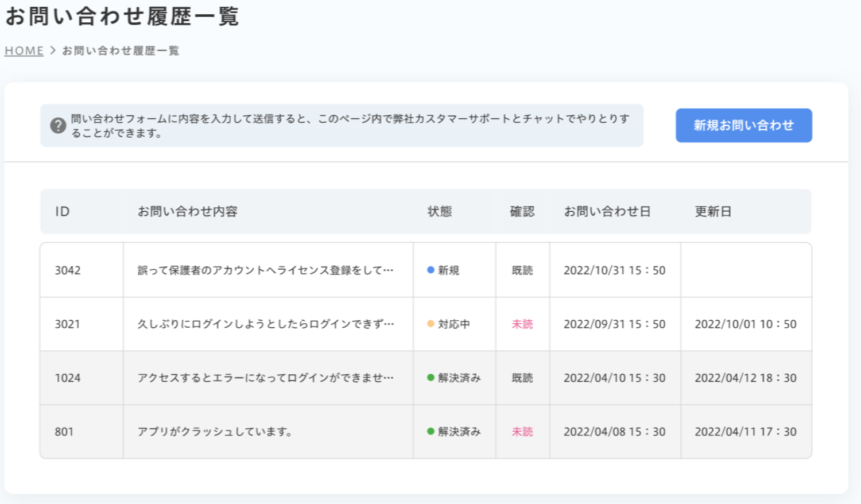The width and height of the screenshot is (861, 504).
Task: Click the orange status dot for 対応中
Action: coord(430,324)
